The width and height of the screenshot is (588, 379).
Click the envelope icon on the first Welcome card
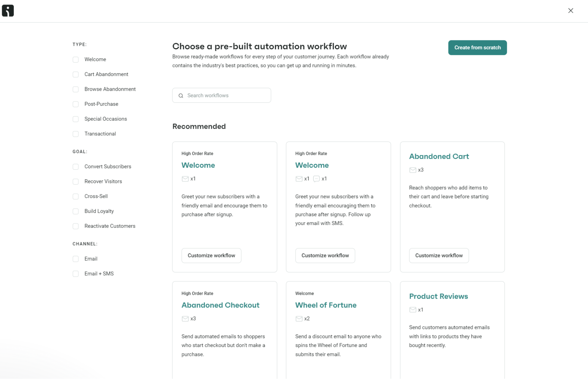click(x=185, y=178)
